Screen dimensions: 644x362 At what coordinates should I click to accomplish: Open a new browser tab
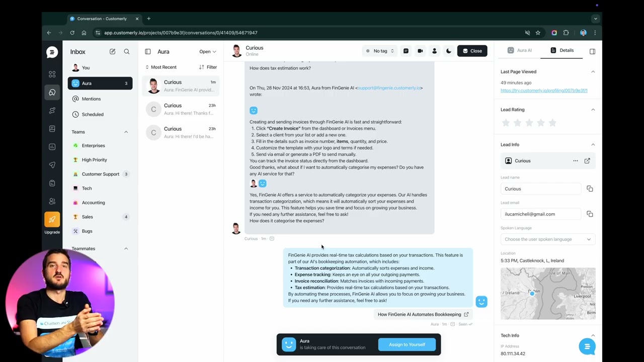148,19
